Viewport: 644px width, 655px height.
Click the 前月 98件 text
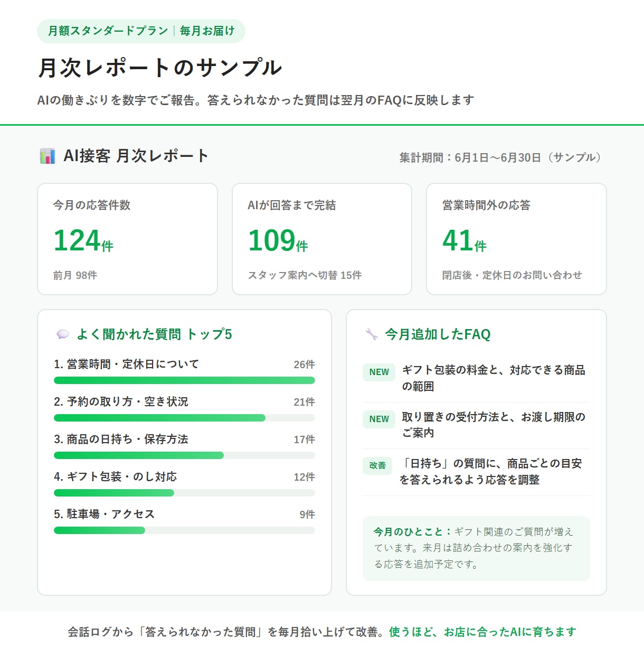[x=75, y=275]
